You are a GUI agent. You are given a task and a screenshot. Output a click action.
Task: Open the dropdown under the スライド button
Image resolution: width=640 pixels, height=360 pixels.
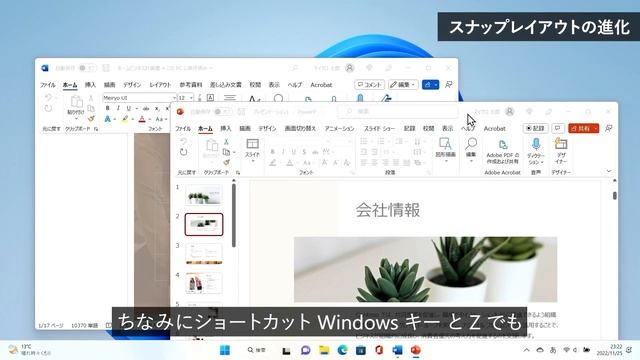(x=252, y=162)
